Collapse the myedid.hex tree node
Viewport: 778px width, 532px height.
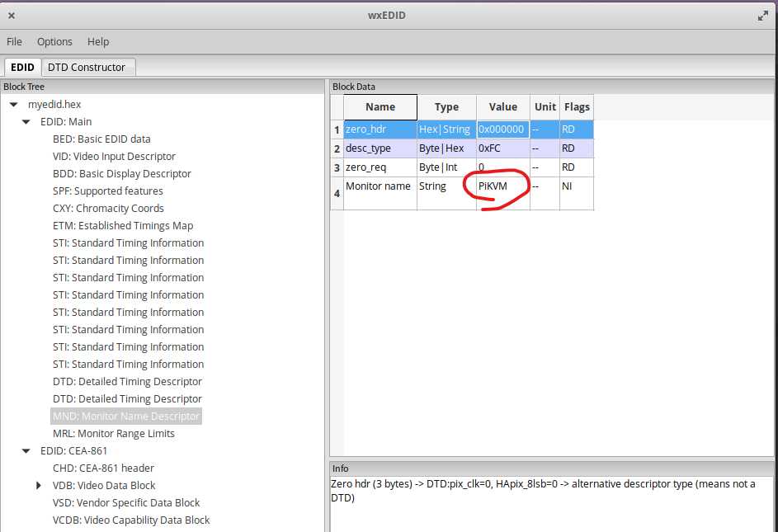click(x=14, y=104)
